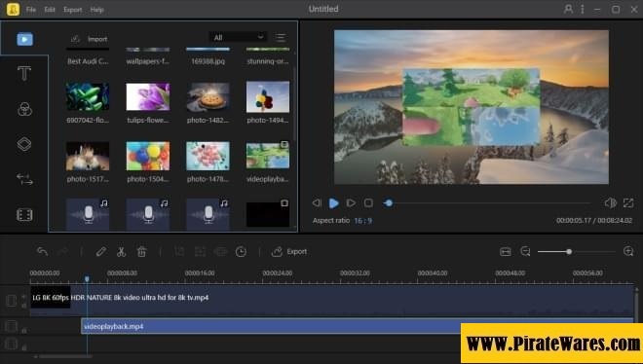Screen dimensions: 643x364
Task: Click the 169388.jpg file name
Action: (208, 61)
